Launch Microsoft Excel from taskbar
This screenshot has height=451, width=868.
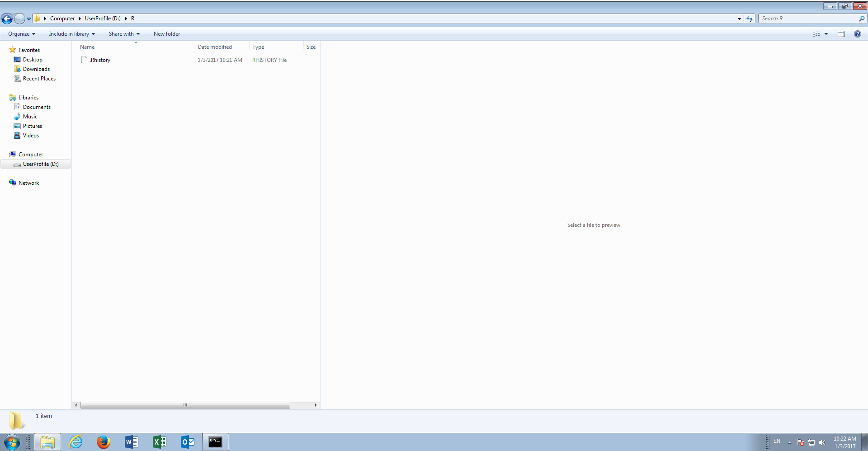point(160,442)
